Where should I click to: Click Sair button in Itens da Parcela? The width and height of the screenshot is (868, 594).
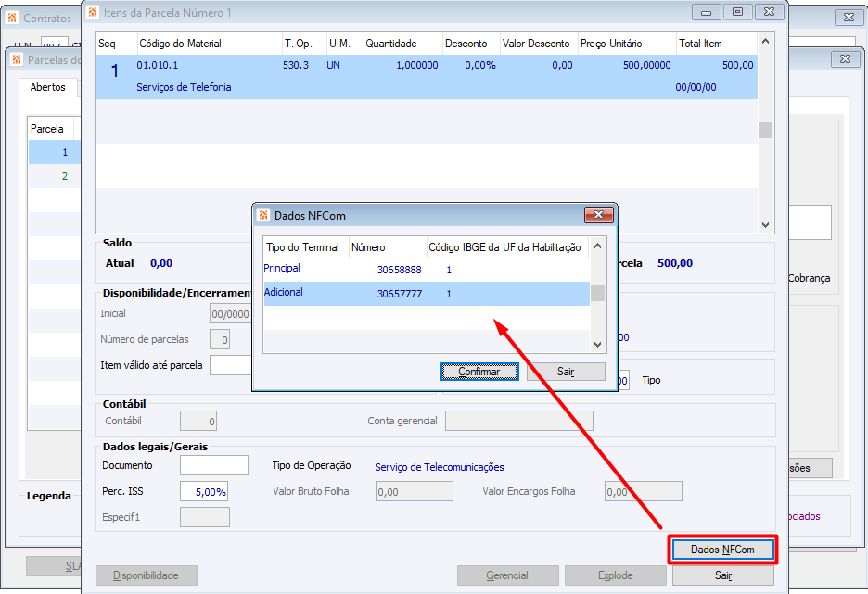pyautogui.click(x=723, y=575)
